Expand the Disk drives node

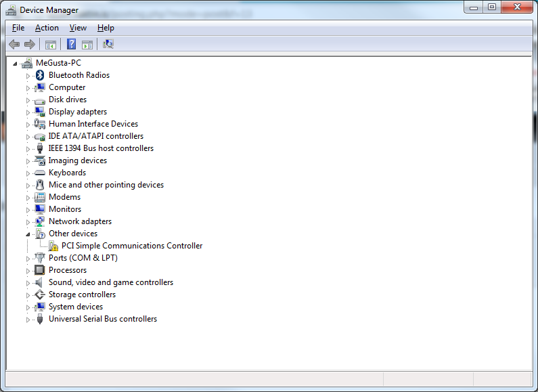click(x=28, y=100)
